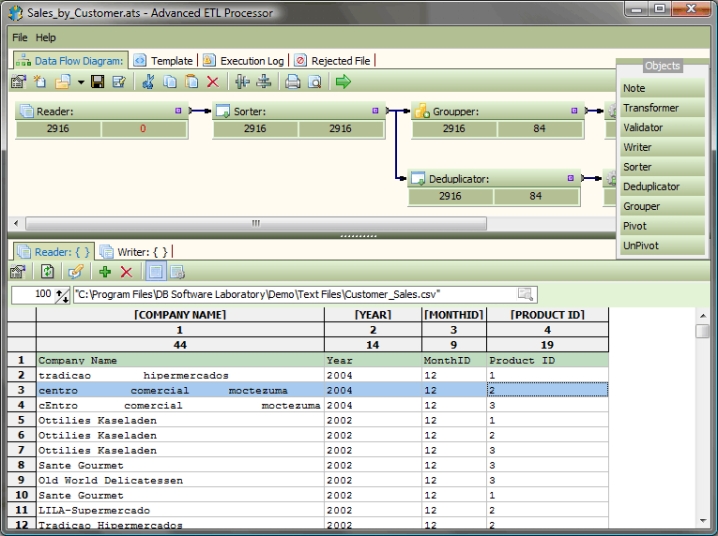Image resolution: width=718 pixels, height=536 pixels.
Task: Click the scissors Cut icon
Action: pos(149,82)
